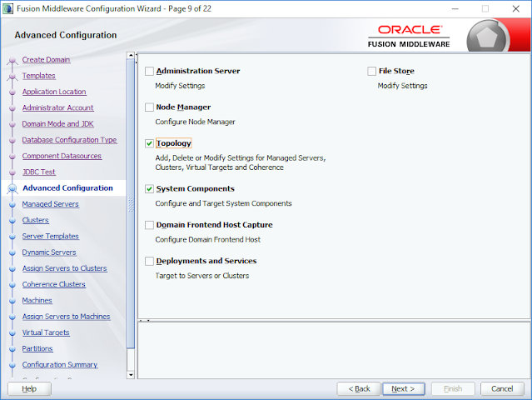Uncheck the System Components checkbox
The image size is (532, 400).
pos(149,189)
